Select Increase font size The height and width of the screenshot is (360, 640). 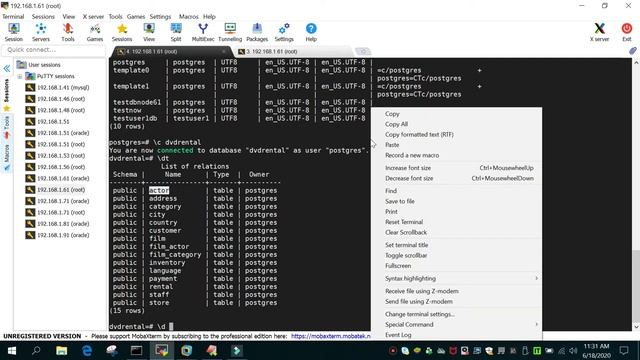pyautogui.click(x=457, y=168)
